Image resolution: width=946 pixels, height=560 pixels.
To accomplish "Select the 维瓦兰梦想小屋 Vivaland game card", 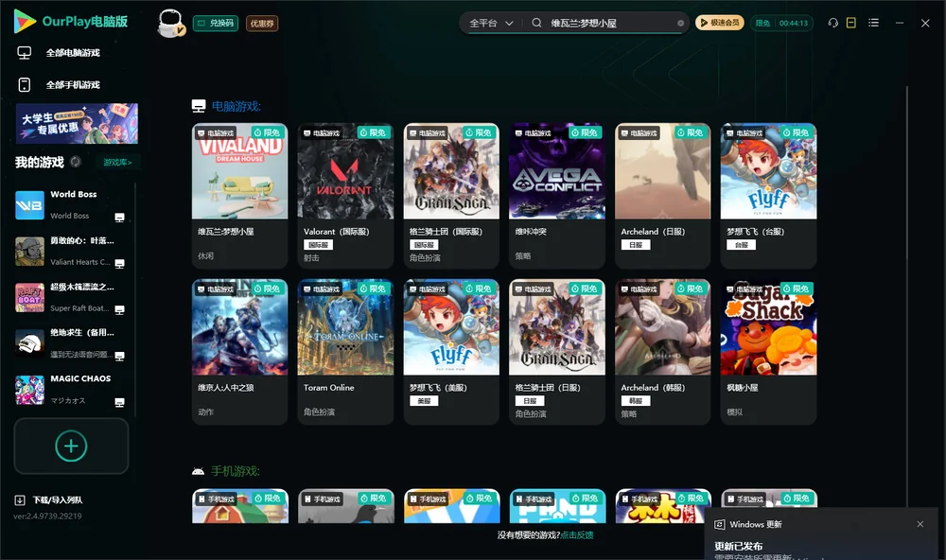I will [x=239, y=196].
